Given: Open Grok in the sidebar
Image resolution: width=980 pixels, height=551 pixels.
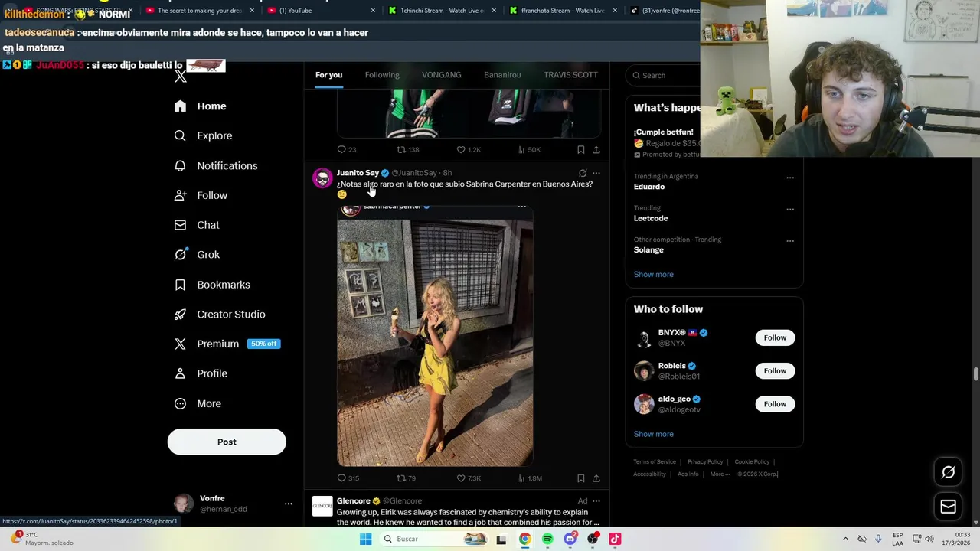Looking at the screenshot, I should coord(197,255).
